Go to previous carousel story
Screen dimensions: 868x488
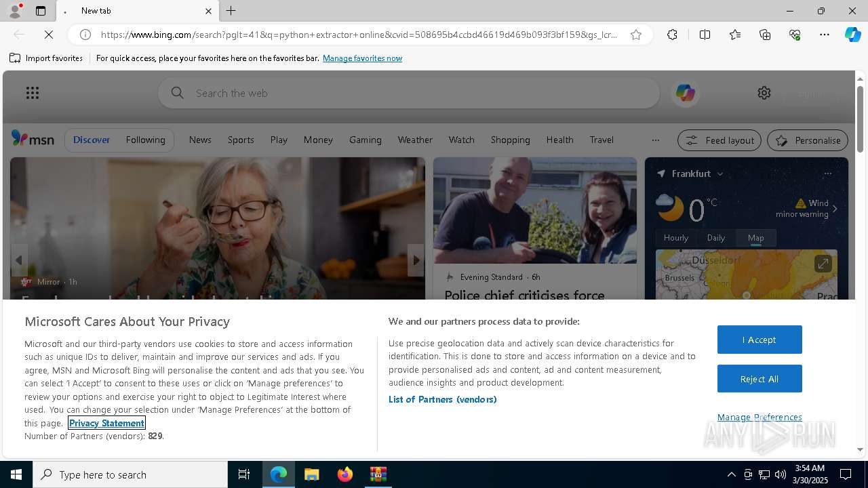click(x=19, y=260)
